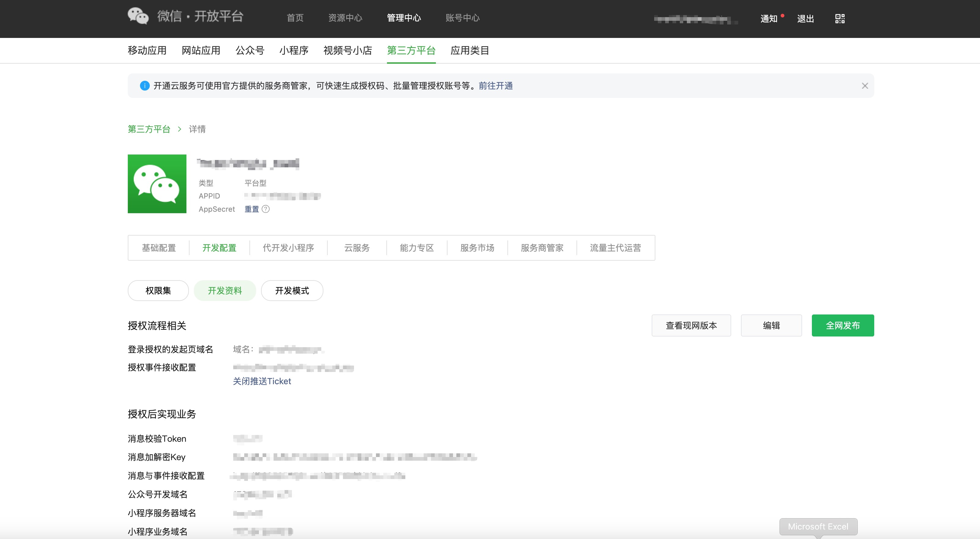Click the 公众号开发域名 label
The image size is (980, 539).
[x=157, y=494]
